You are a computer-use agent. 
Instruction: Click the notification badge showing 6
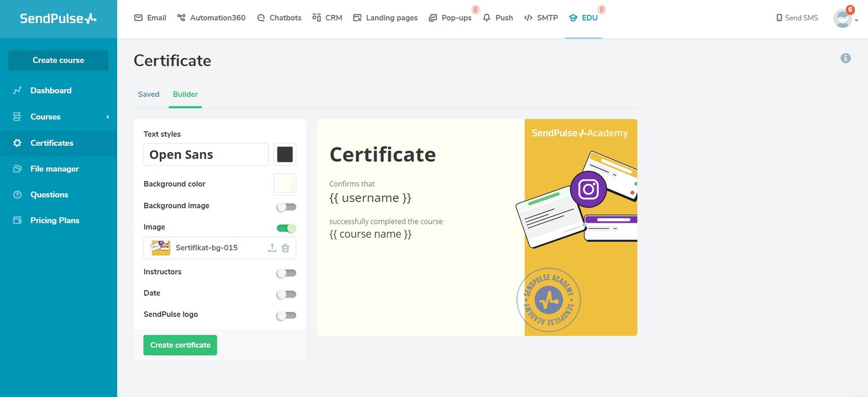click(x=851, y=10)
